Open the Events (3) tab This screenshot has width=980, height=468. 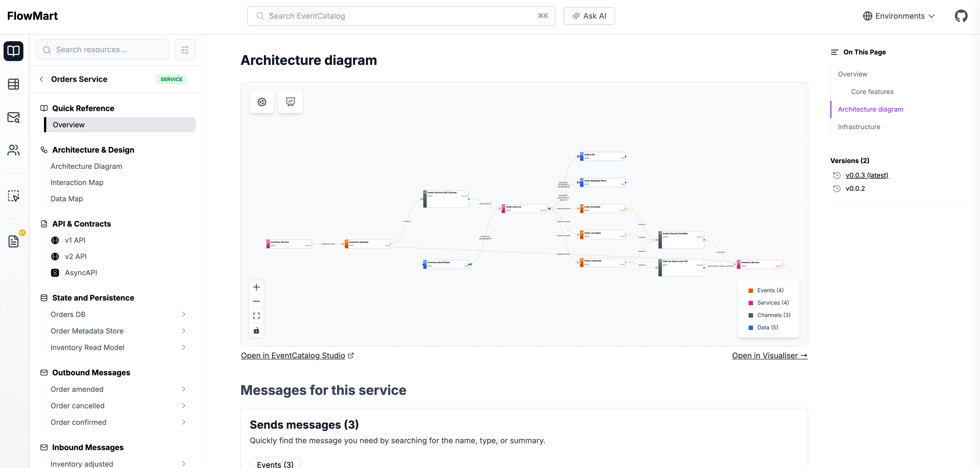coord(275,464)
